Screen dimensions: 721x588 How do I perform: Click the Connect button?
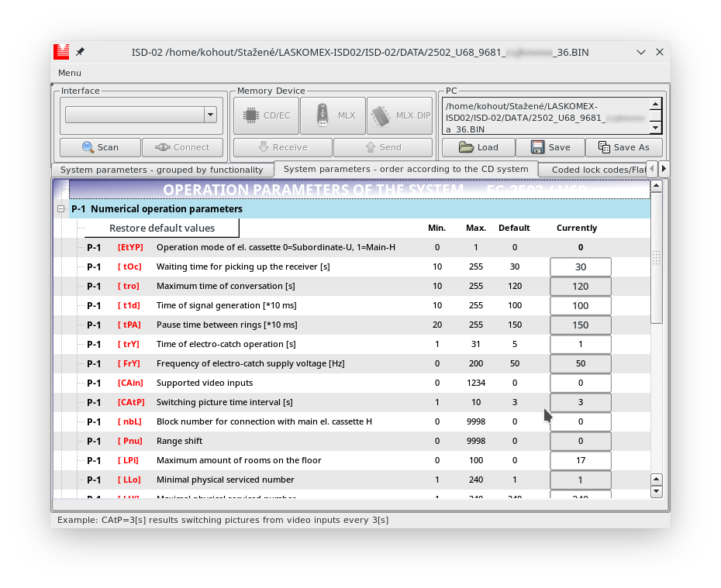pos(182,147)
